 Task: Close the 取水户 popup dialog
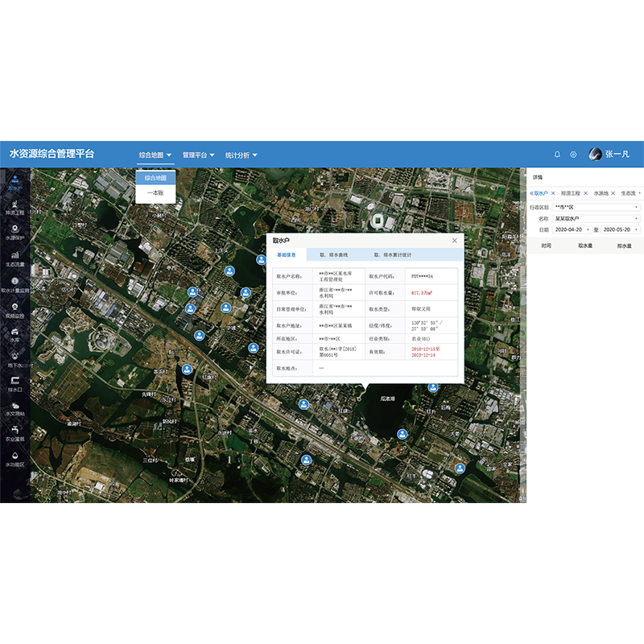(454, 240)
